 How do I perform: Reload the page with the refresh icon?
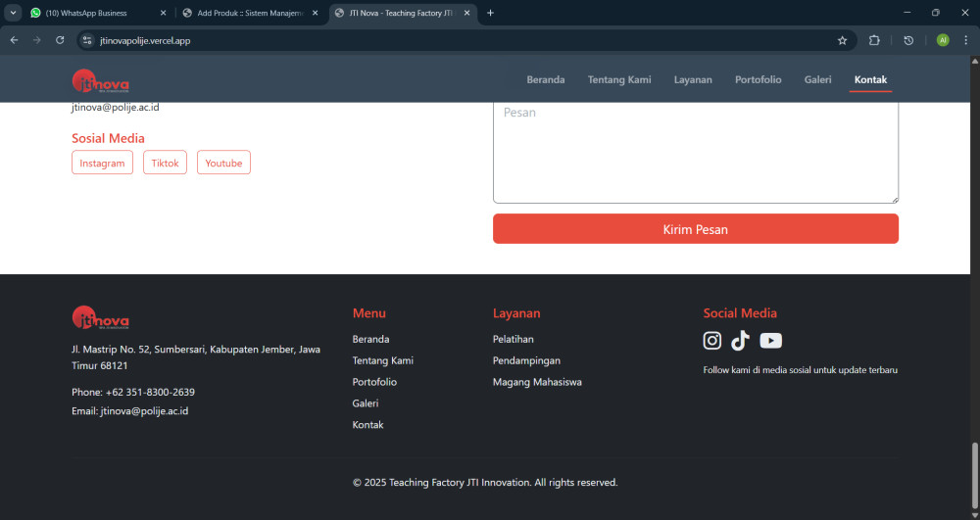coord(60,40)
